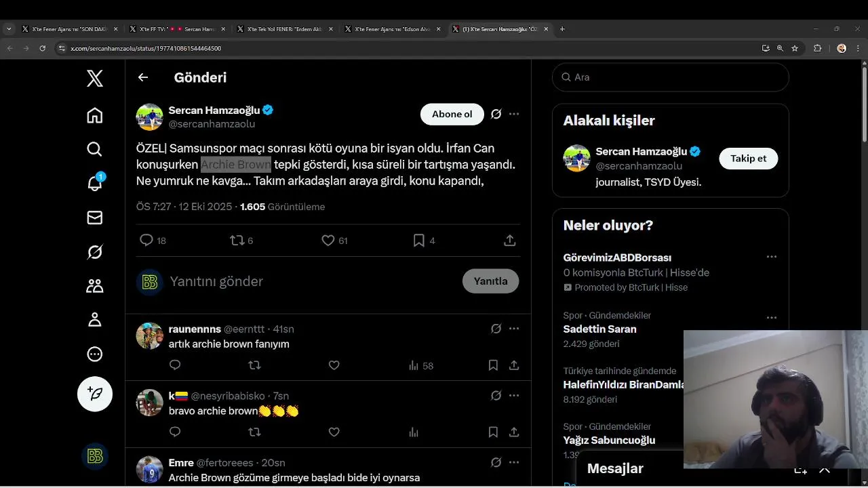Open more menu on nesyribabisko comment
The height and width of the screenshot is (488, 868).
pyautogui.click(x=514, y=395)
